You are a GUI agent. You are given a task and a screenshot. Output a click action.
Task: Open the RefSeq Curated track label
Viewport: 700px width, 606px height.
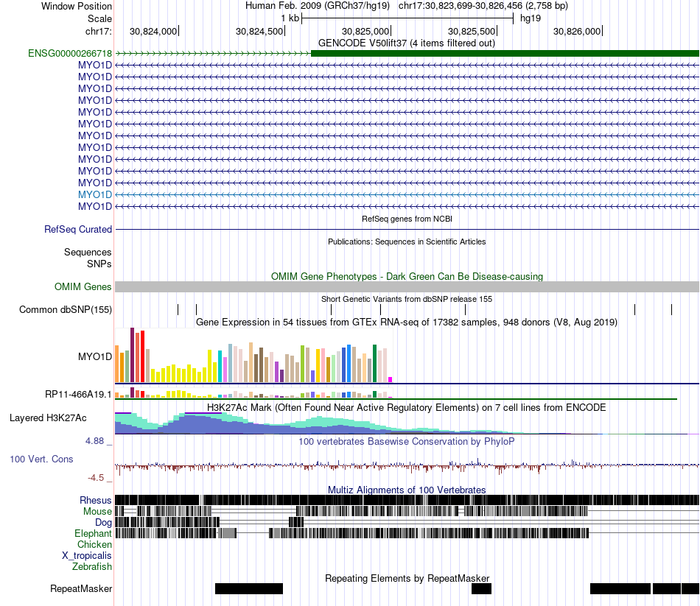78,230
